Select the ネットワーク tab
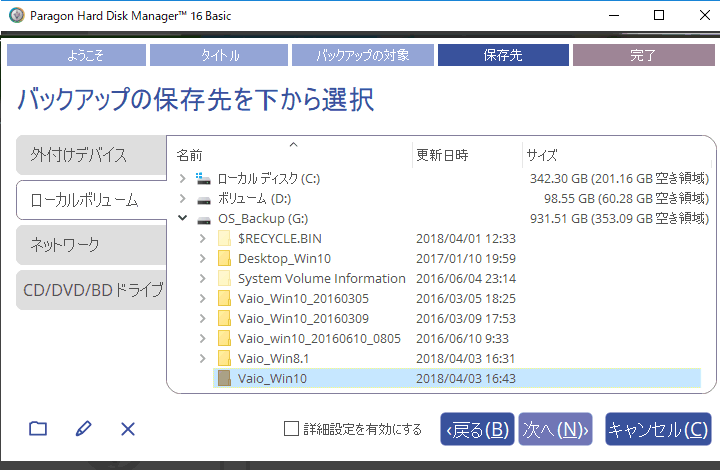 [x=91, y=244]
